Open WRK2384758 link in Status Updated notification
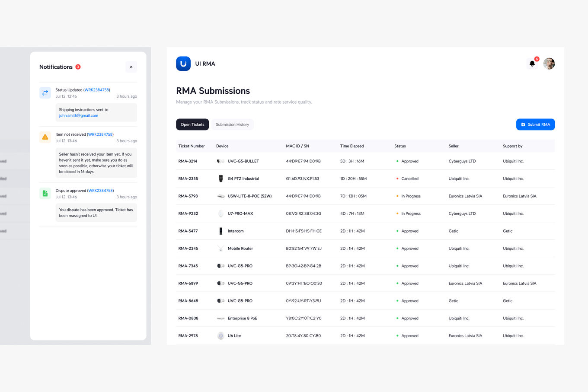 96,90
